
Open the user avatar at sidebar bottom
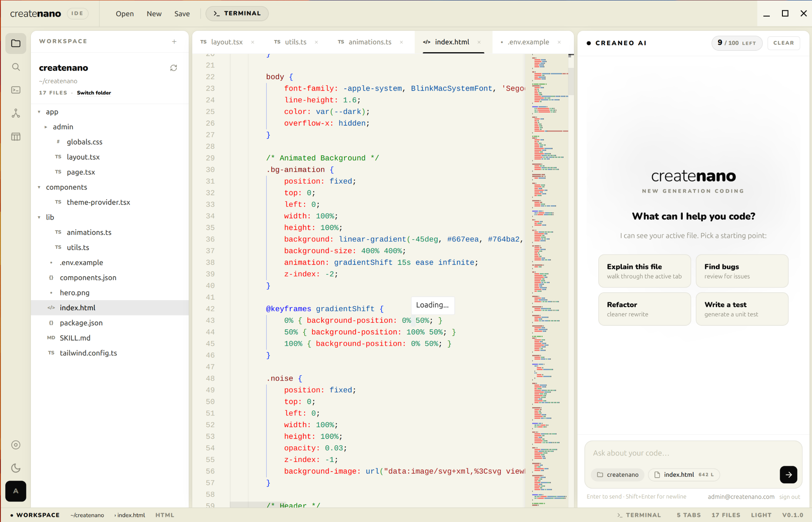tap(16, 491)
